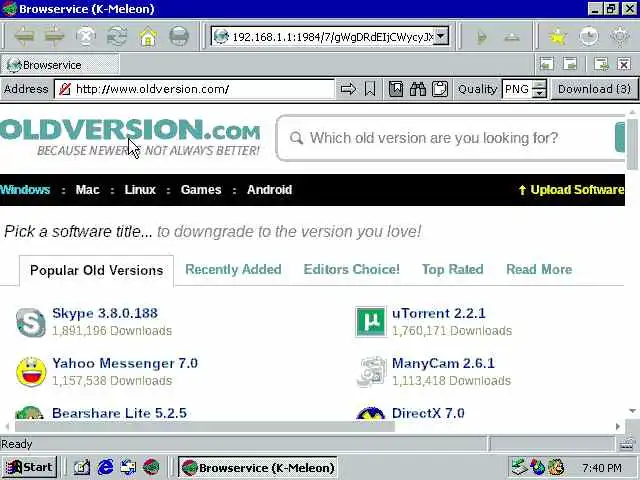Click the Go arrow beside URL bar
This screenshot has width=640, height=480.
[482, 37]
